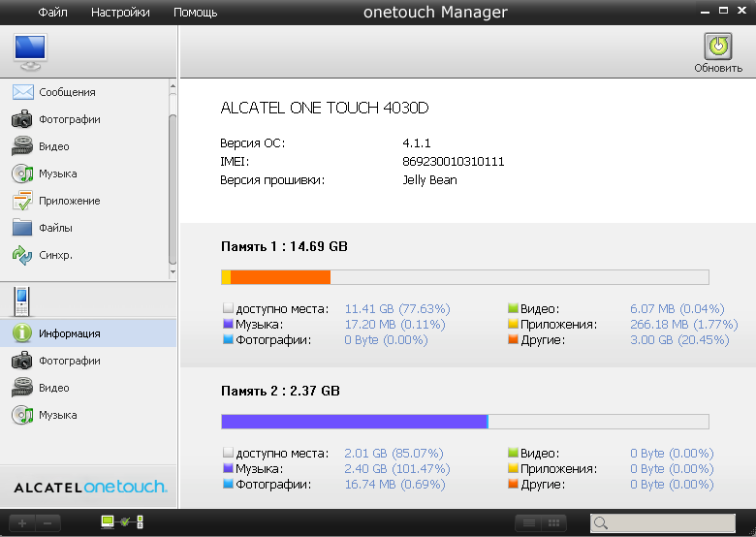This screenshot has height=537, width=756.
Task: Click the green Информация info icon
Action: (x=22, y=333)
